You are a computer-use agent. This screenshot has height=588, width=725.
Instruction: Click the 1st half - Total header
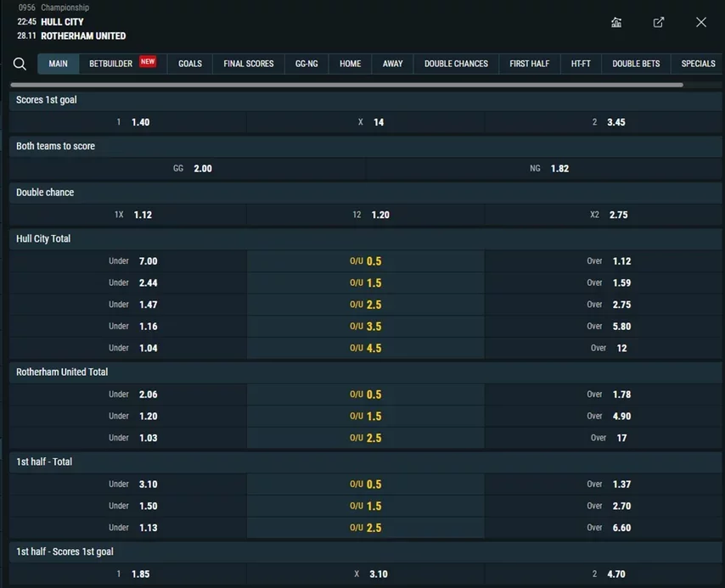pos(366,462)
